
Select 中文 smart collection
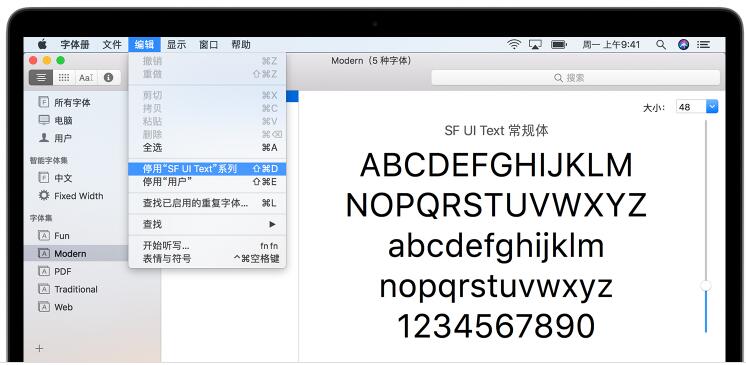(64, 178)
